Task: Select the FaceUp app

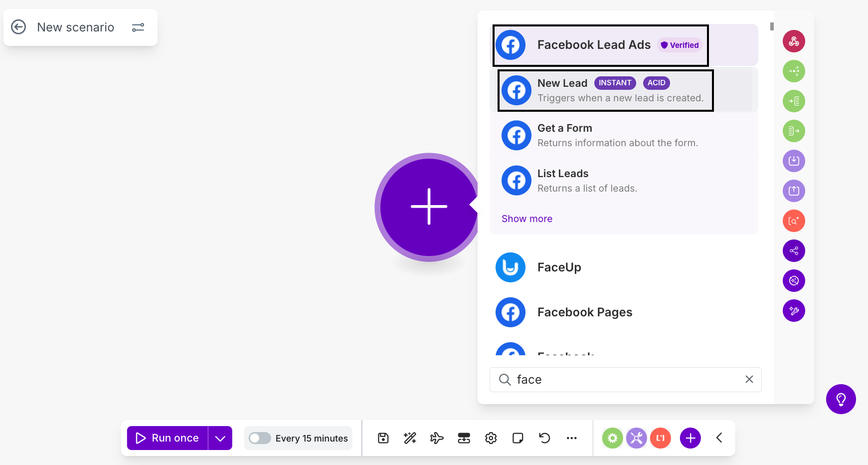Action: [x=624, y=267]
